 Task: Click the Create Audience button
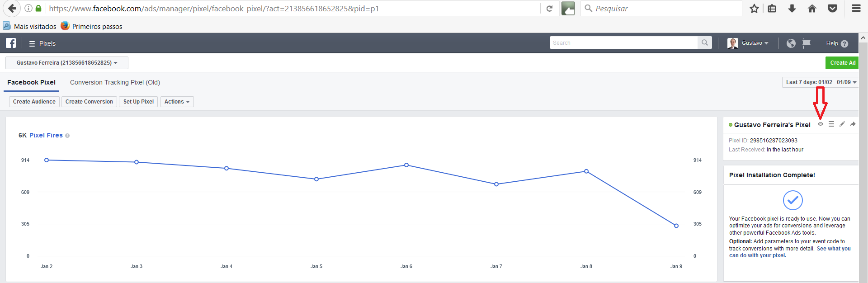pos(34,102)
